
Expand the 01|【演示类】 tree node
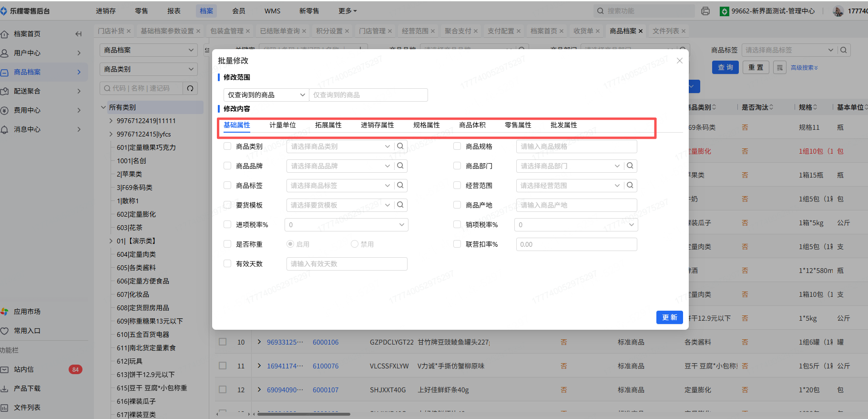click(x=111, y=241)
